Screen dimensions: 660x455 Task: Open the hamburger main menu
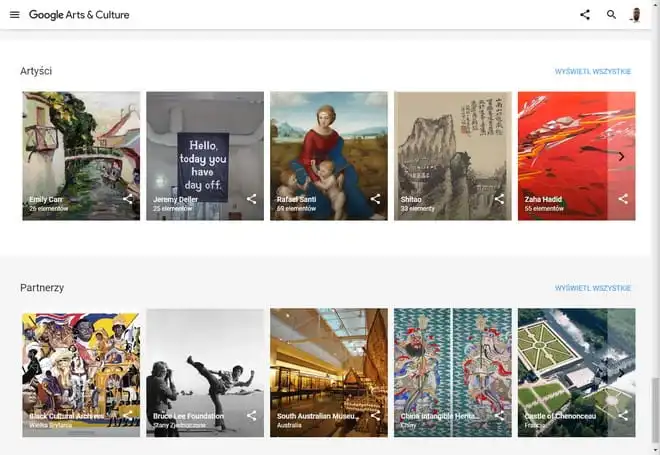[14, 15]
